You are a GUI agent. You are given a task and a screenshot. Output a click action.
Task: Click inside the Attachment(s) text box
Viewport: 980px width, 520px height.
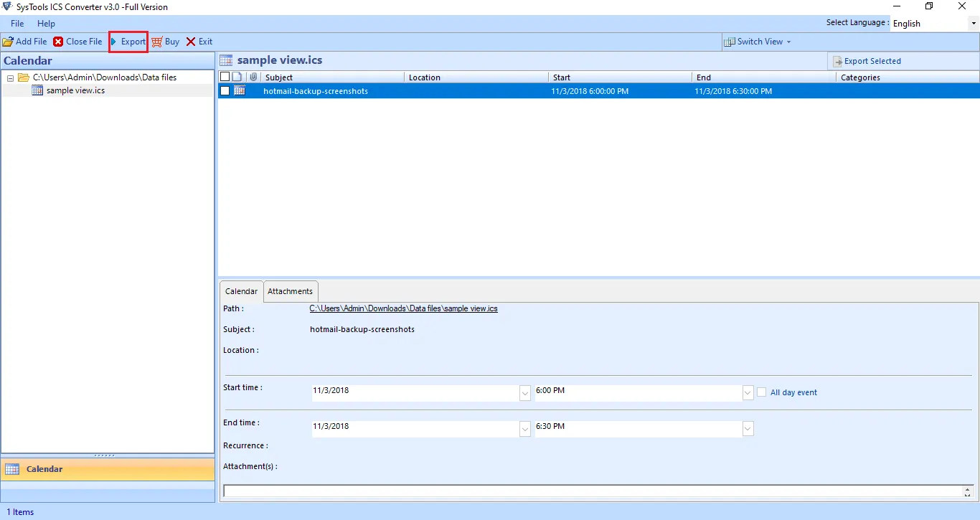[593, 491]
